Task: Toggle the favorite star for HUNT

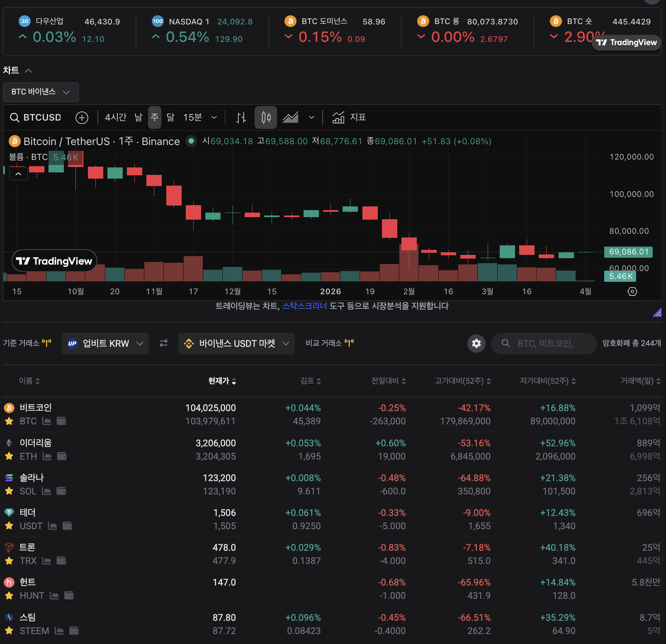Action: (x=9, y=596)
